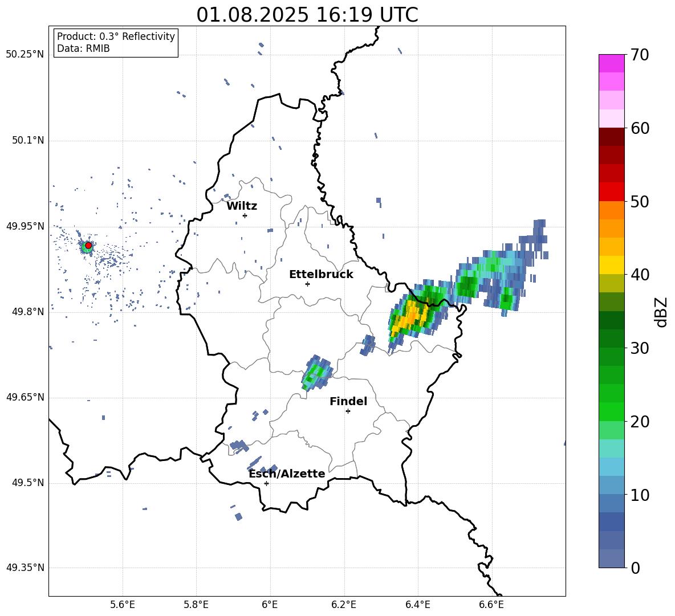
Task: Click the 49.65°N latitude label
Action: click(x=25, y=397)
